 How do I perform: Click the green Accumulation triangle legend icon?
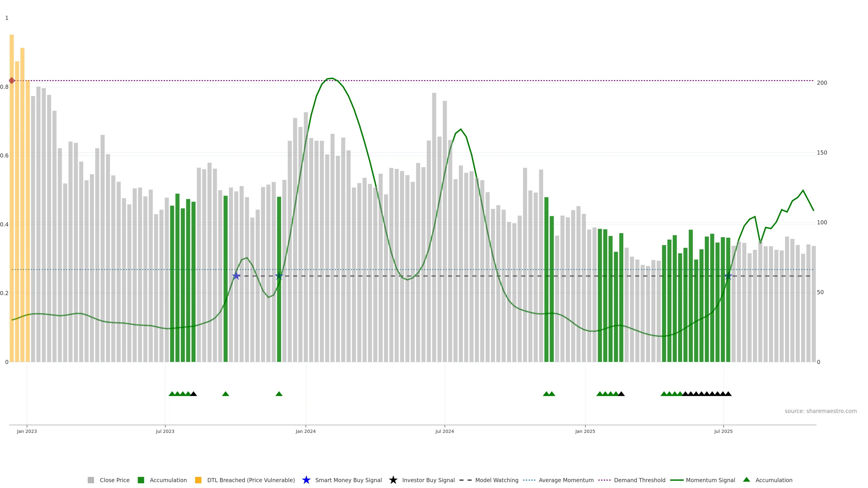coord(746,480)
